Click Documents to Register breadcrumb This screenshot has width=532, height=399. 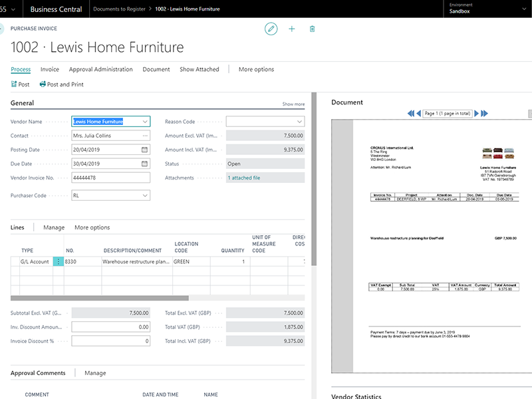click(119, 9)
